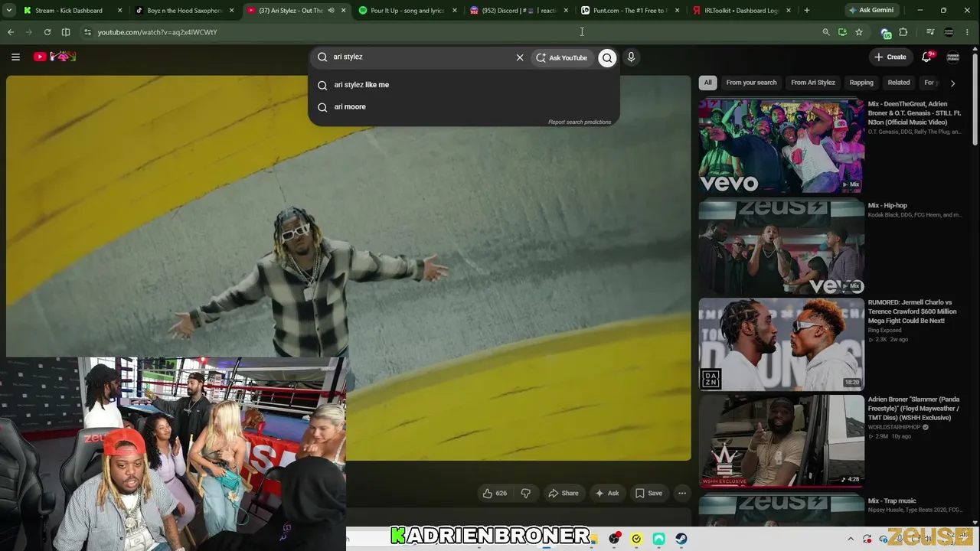Open the account avatar menu
Screen dimensions: 980x551
pyautogui.click(x=953, y=57)
